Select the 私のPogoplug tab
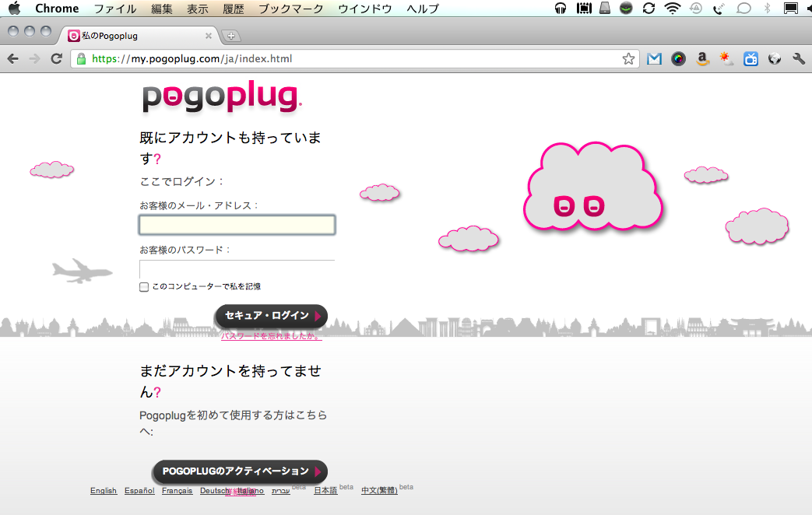Image resolution: width=812 pixels, height=515 pixels. (x=139, y=36)
